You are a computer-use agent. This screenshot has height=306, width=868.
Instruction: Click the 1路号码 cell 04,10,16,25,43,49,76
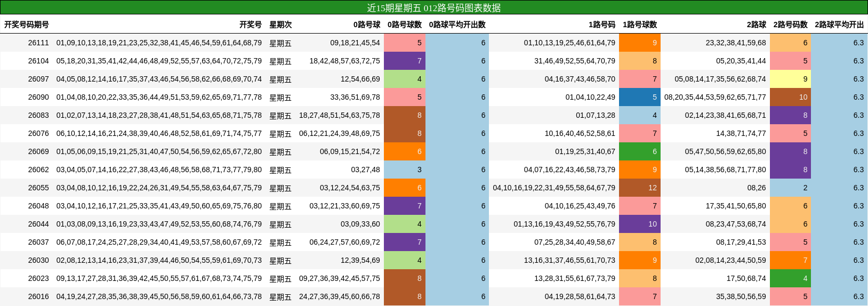coord(580,206)
